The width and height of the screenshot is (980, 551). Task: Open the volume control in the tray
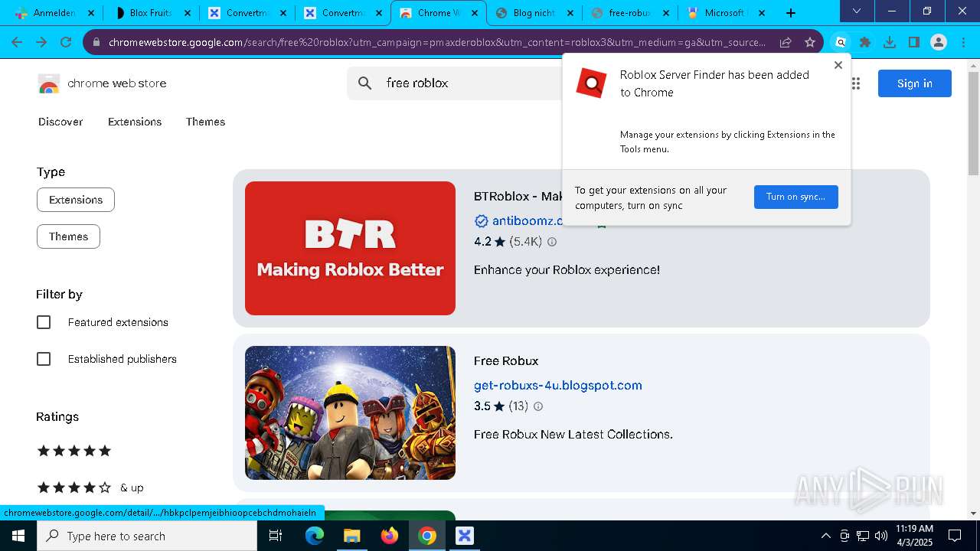[x=881, y=536]
